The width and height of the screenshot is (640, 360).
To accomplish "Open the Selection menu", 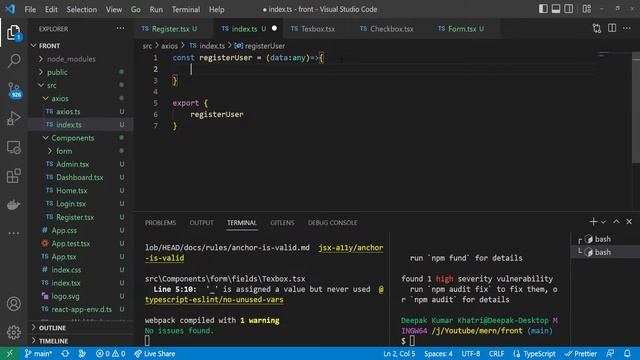I will click(x=82, y=9).
